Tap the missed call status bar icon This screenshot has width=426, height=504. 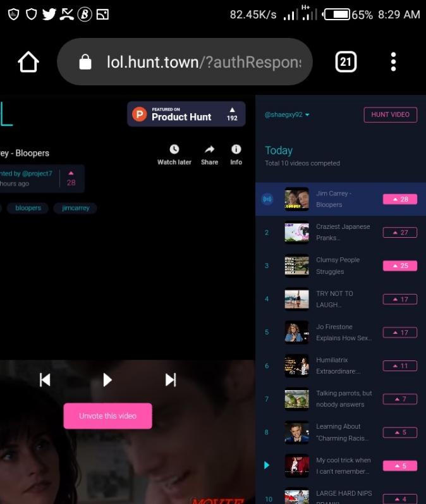coord(67,14)
